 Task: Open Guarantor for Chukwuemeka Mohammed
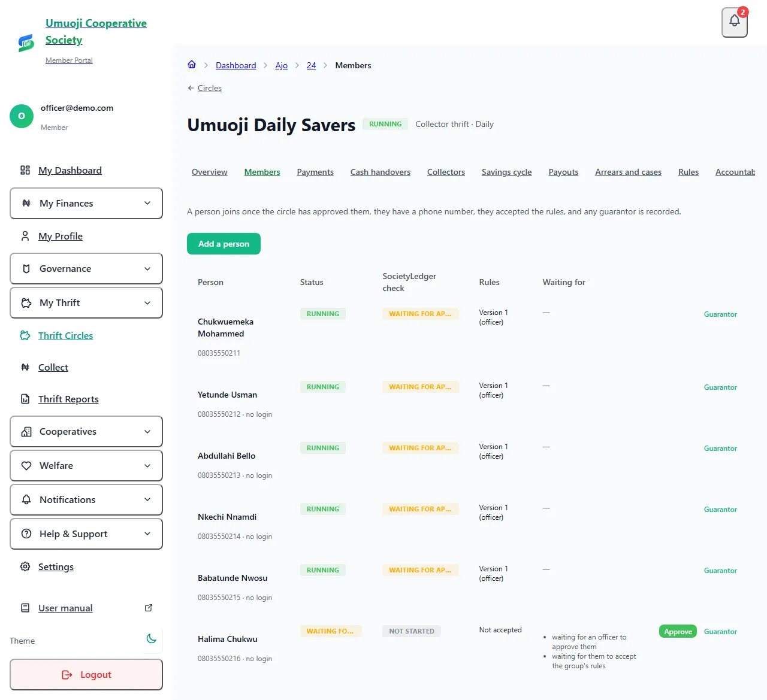720,314
